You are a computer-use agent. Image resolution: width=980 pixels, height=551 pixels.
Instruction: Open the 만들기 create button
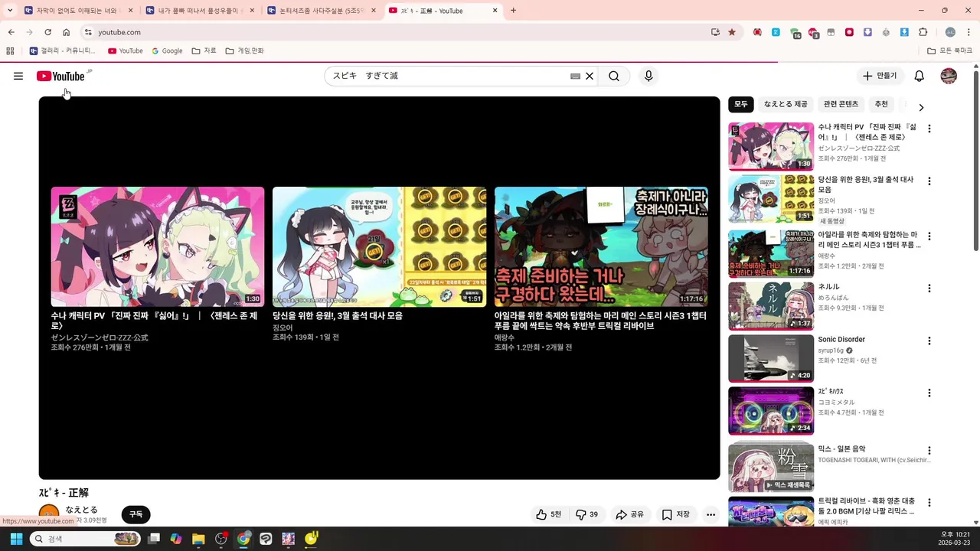[x=880, y=76]
